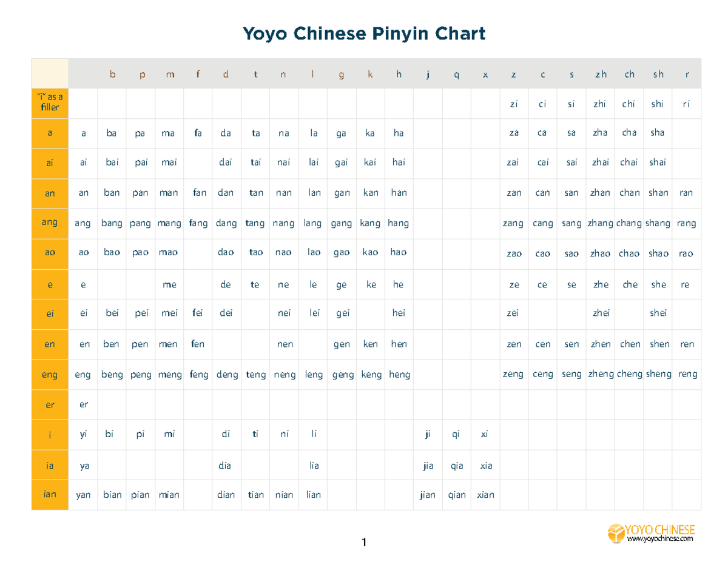Click the 'dei' cell

tap(226, 313)
